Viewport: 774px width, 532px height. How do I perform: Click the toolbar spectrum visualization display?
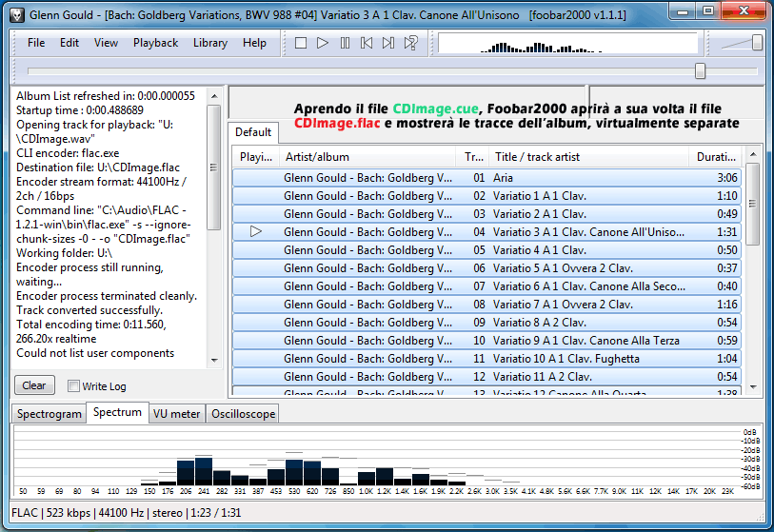click(x=567, y=43)
